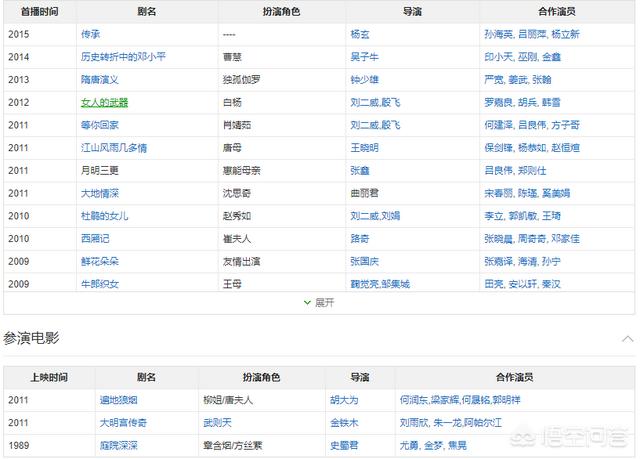Open director link 钟少雄

pos(364,80)
